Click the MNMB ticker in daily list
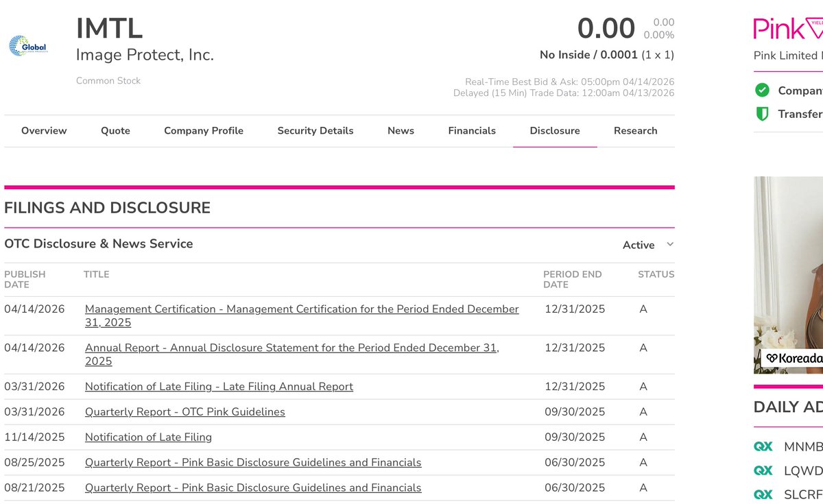The width and height of the screenshot is (823, 504). point(803,447)
